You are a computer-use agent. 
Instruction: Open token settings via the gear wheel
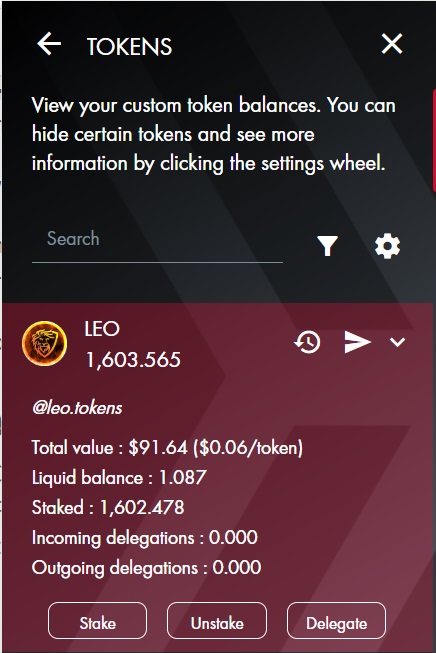click(x=387, y=246)
